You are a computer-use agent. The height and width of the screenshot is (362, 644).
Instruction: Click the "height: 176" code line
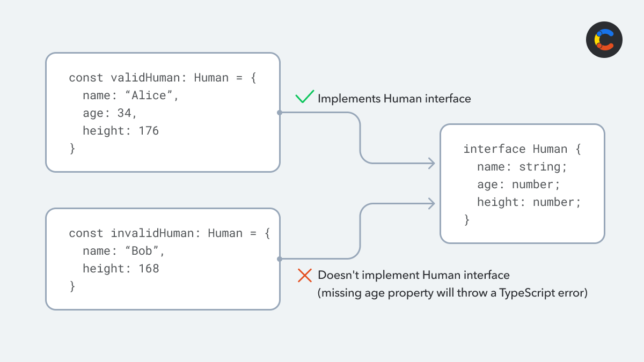pyautogui.click(x=121, y=131)
